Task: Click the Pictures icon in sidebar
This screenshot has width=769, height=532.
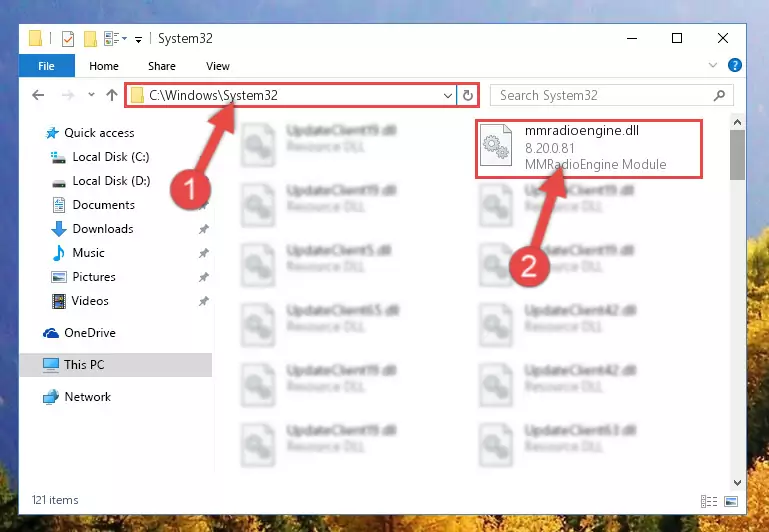Action: [x=59, y=277]
